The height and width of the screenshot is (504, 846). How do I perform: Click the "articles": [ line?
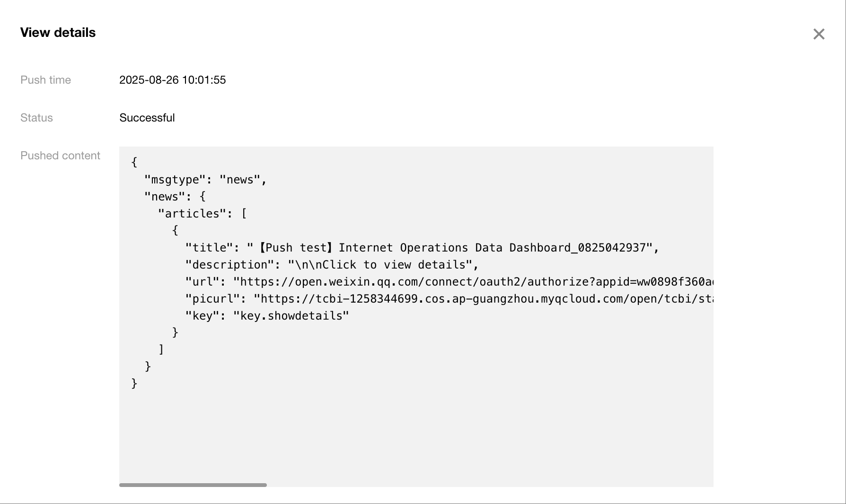tap(202, 214)
